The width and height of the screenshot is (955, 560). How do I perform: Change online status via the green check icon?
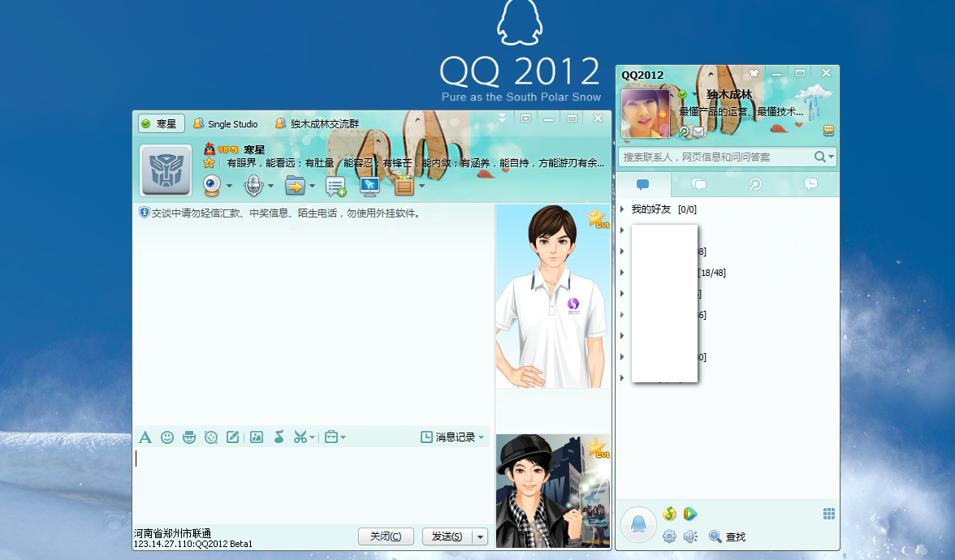(x=683, y=94)
